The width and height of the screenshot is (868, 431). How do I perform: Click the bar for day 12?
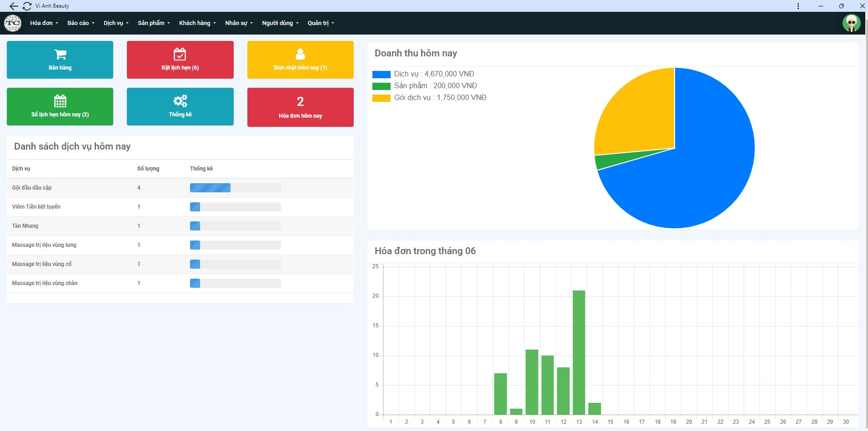pos(563,391)
